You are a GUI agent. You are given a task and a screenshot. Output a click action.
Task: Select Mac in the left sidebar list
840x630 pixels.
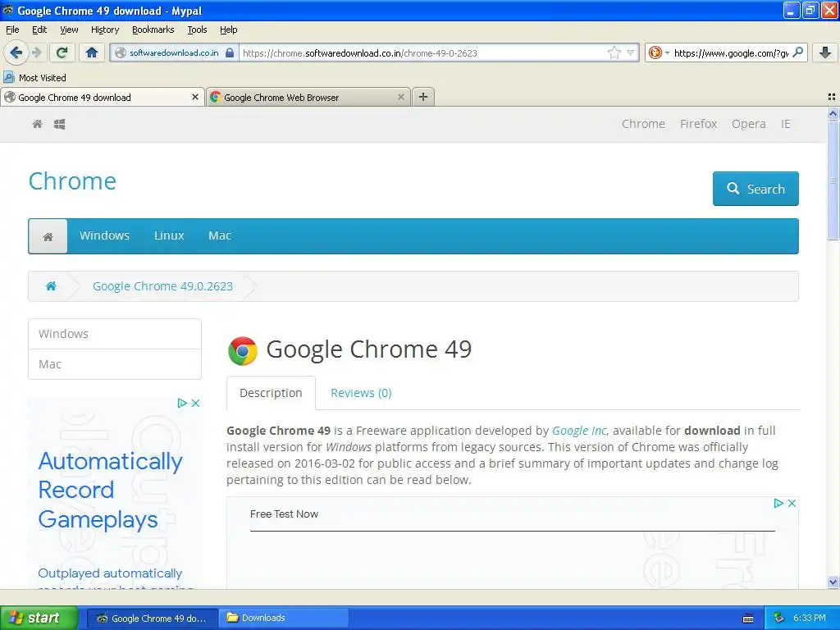click(115, 364)
